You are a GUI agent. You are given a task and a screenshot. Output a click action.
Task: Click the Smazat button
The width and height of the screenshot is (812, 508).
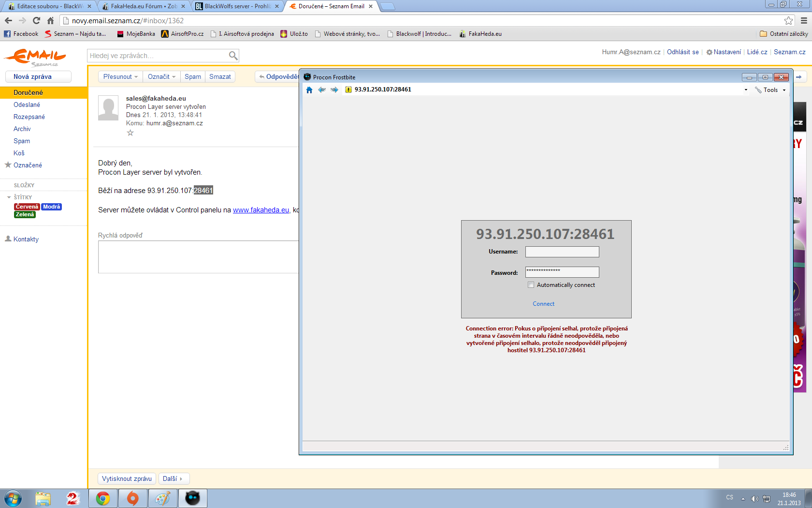(x=220, y=76)
